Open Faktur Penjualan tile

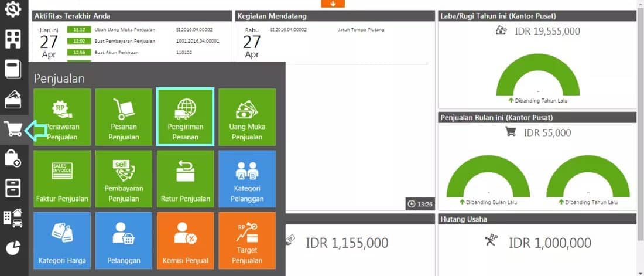pos(62,179)
